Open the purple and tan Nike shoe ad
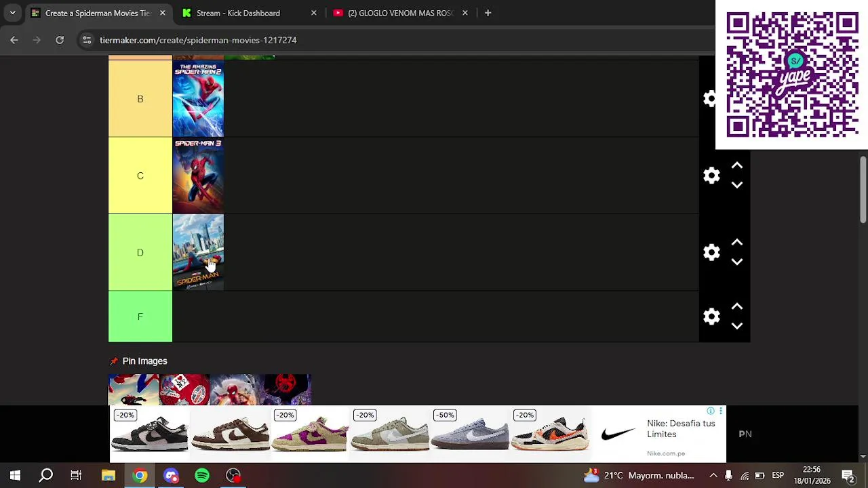 [310, 434]
